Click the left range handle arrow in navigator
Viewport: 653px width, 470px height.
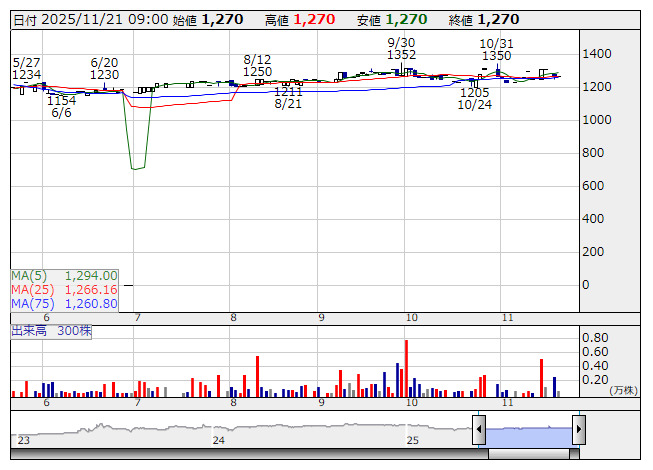tap(479, 431)
